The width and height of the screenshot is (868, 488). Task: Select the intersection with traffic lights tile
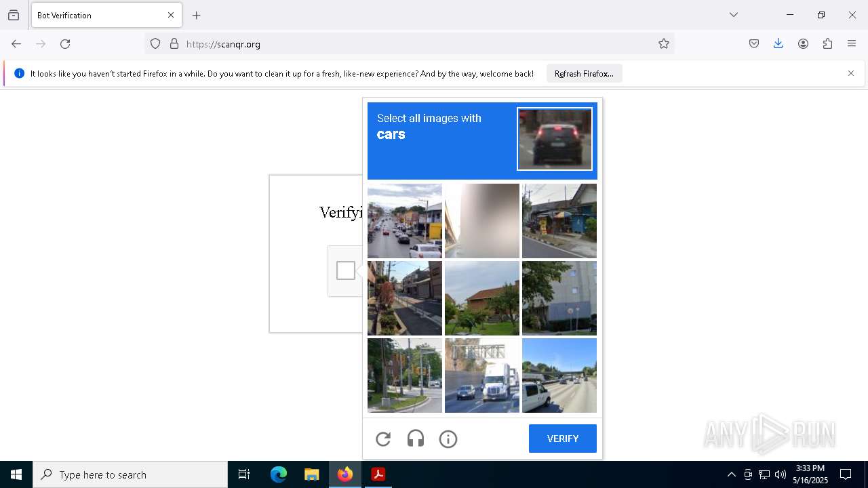405,375
